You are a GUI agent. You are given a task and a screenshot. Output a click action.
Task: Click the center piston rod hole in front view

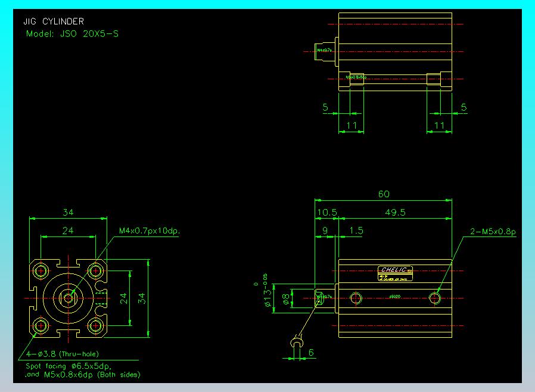(69, 298)
